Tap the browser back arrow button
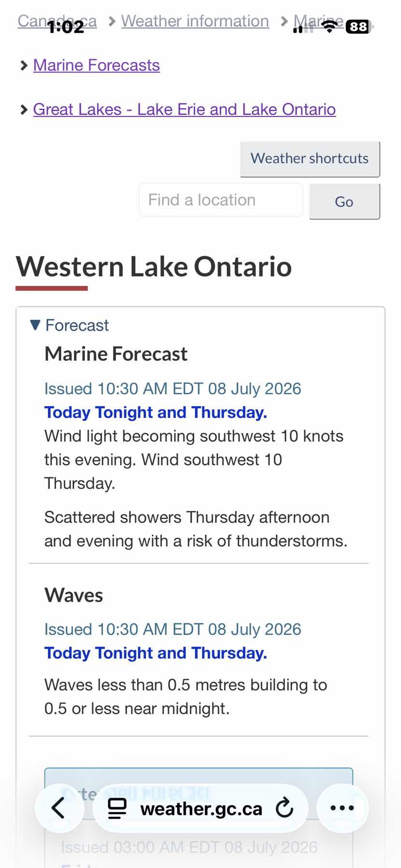This screenshot has width=401, height=868. 59,808
